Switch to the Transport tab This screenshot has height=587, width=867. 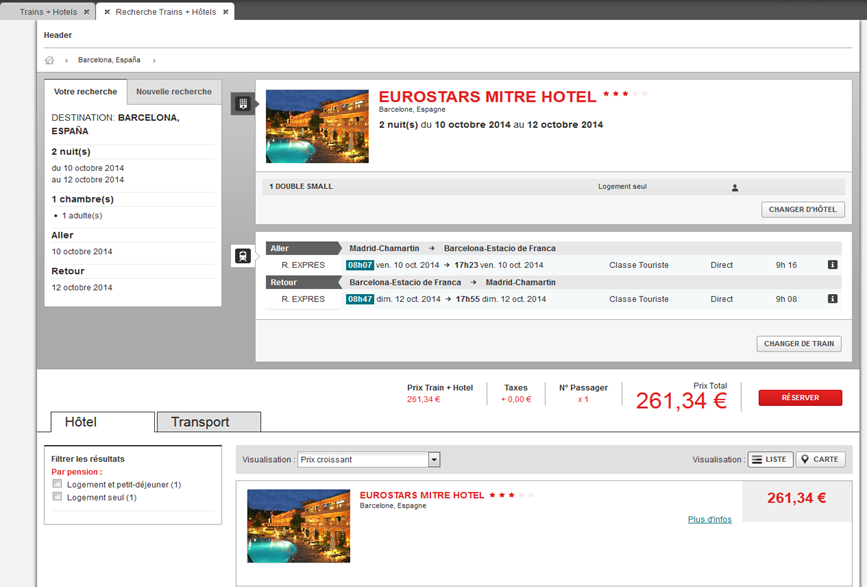[208, 422]
